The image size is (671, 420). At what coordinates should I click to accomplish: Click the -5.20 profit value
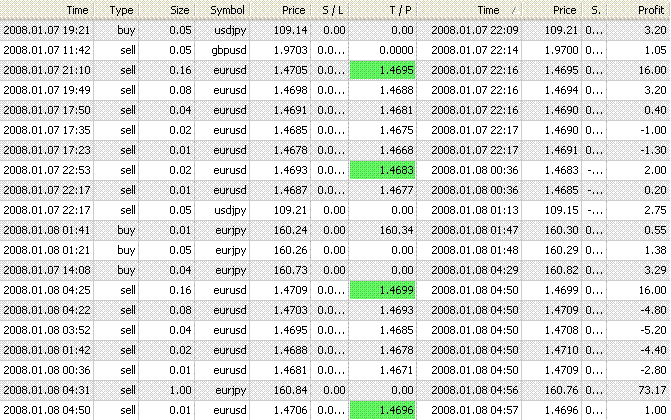653,330
